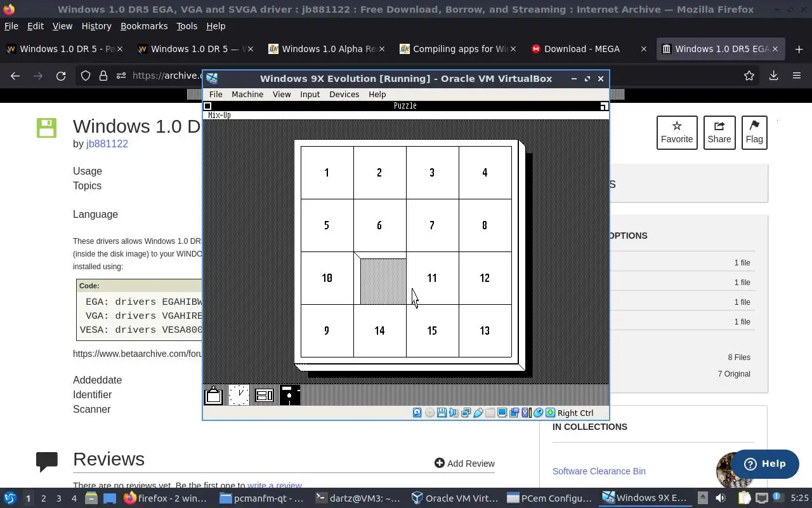Screen dimensions: 812x508
Task: Click puzzle tile 11
Action: tap(432, 278)
